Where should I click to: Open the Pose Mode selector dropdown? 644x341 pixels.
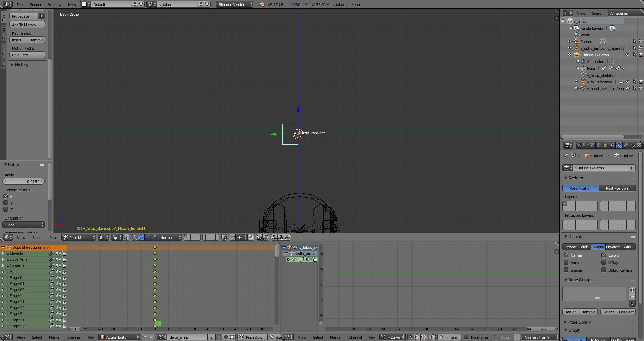tap(79, 237)
